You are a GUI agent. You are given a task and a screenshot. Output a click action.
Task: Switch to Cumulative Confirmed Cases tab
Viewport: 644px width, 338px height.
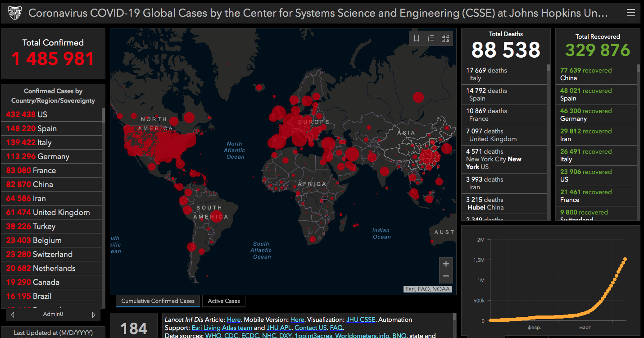(x=158, y=301)
